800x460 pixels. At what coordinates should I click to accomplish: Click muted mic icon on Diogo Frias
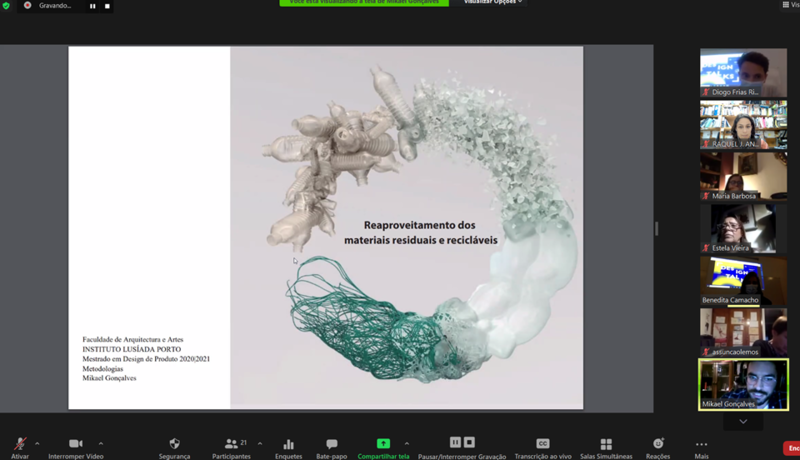tap(706, 92)
